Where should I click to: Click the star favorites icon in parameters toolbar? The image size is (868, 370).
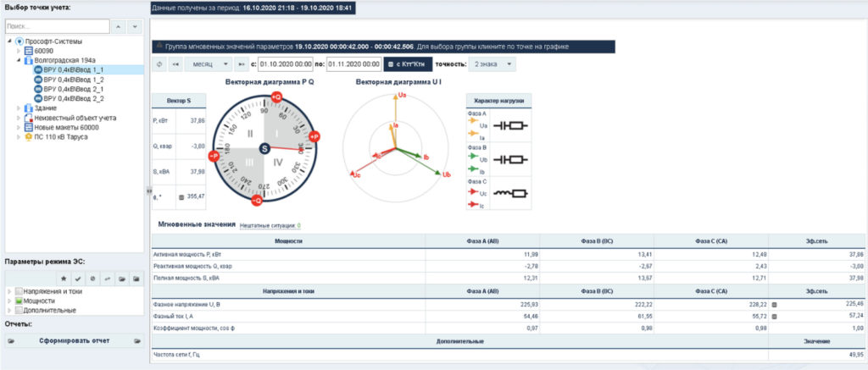[x=64, y=279]
